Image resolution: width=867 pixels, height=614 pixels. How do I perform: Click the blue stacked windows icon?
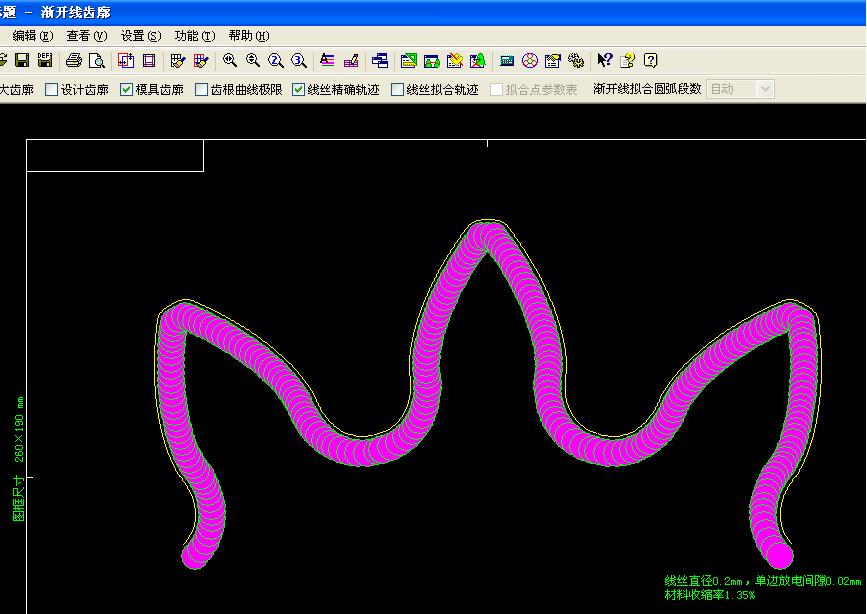[x=380, y=60]
